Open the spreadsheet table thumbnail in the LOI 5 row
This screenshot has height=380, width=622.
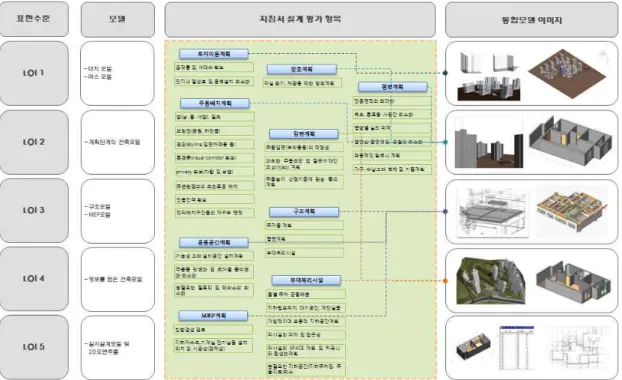pyautogui.click(x=516, y=348)
